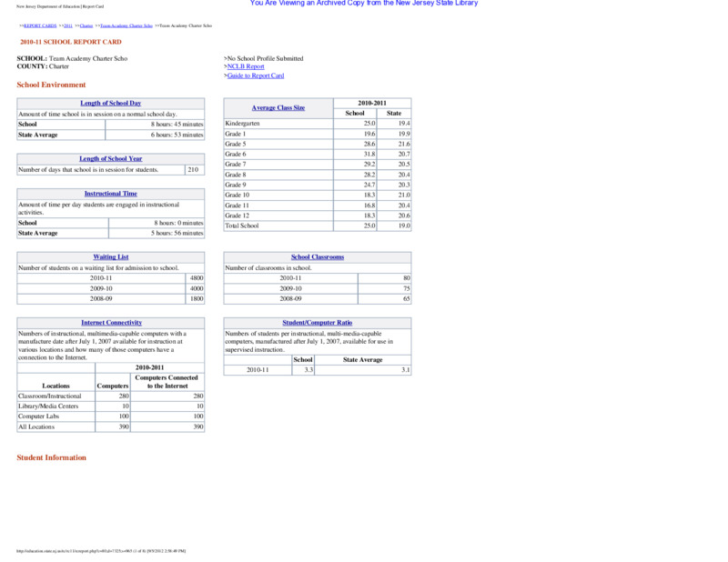
Task: Select Grade 7 school class size "29.2"
Action: [369, 165]
